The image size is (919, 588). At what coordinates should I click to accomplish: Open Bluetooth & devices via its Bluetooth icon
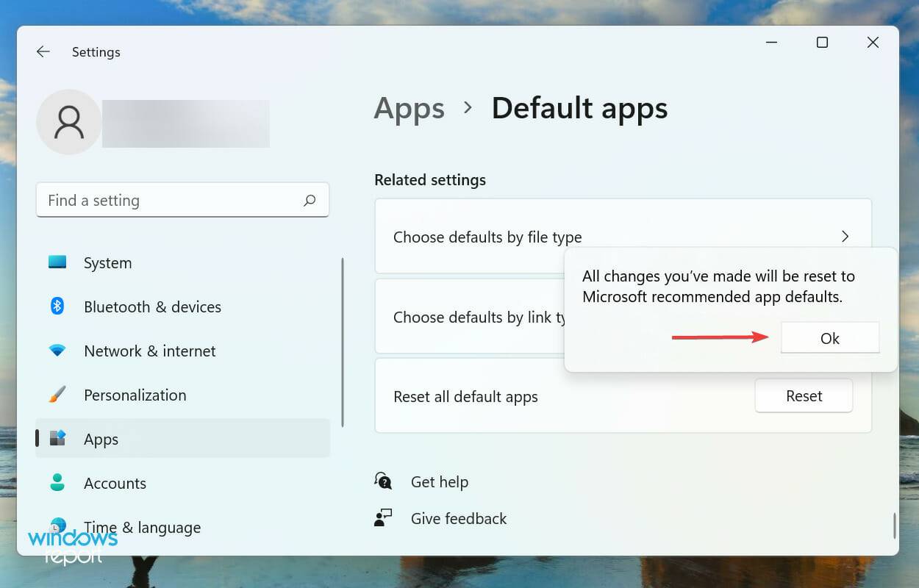(x=57, y=306)
